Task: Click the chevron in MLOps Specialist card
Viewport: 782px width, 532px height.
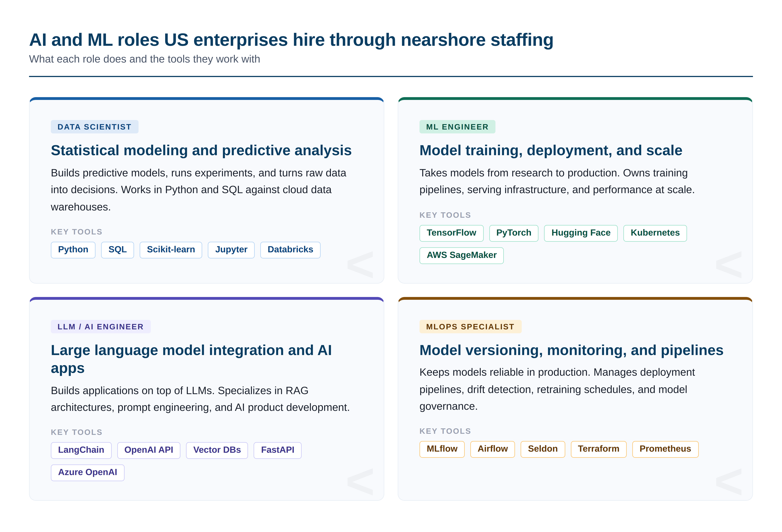Action: [x=729, y=482]
